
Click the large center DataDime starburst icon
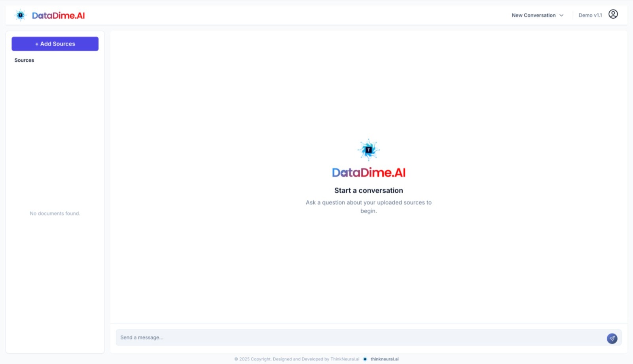tap(368, 150)
